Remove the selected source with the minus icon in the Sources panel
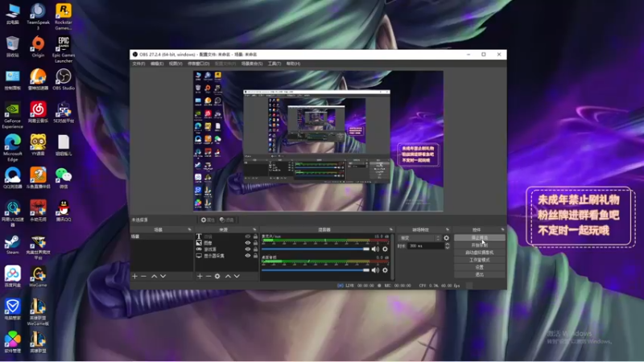The image size is (644, 362). point(208,276)
